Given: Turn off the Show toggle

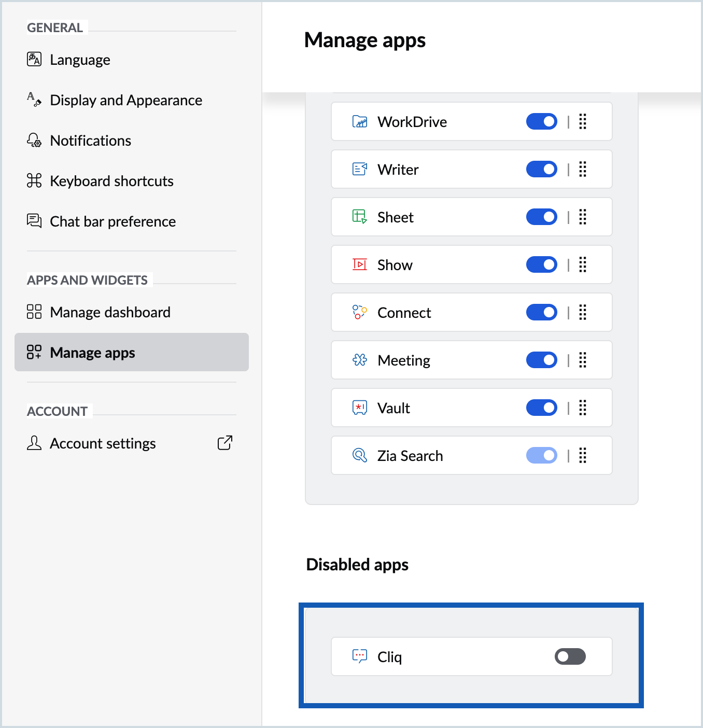Looking at the screenshot, I should click(x=542, y=264).
